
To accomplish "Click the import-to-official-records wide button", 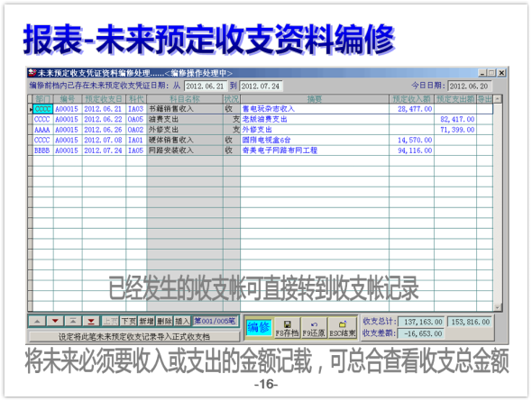I will coord(134,337).
